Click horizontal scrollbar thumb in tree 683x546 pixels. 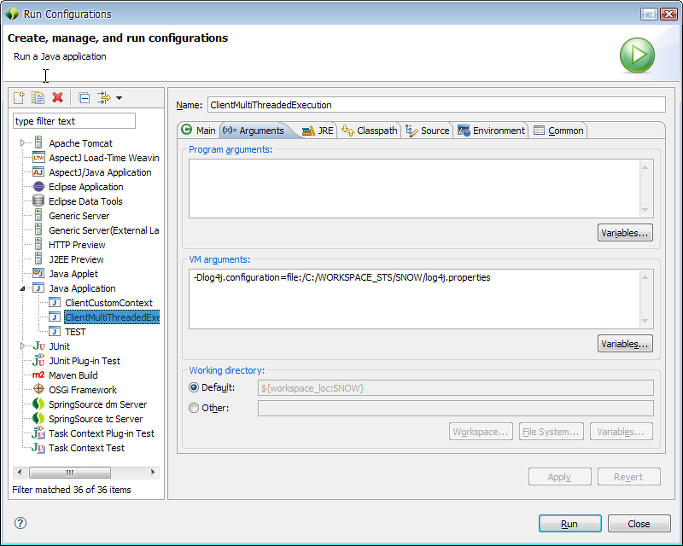click(70, 472)
